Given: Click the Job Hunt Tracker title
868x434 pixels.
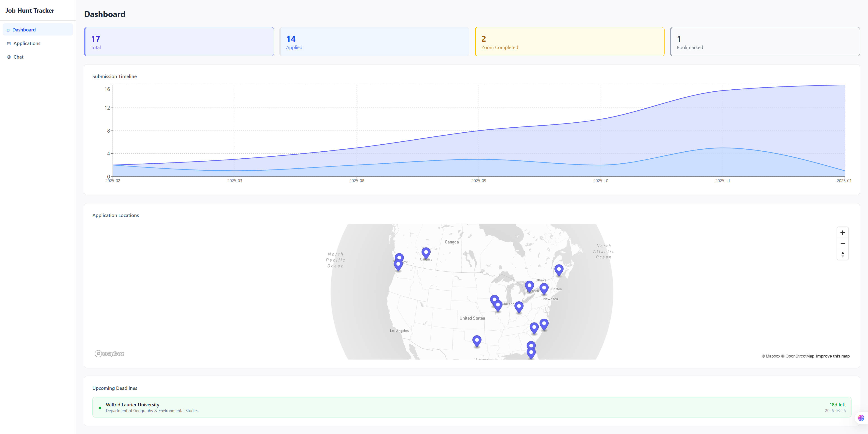Looking at the screenshot, I should 30,10.
